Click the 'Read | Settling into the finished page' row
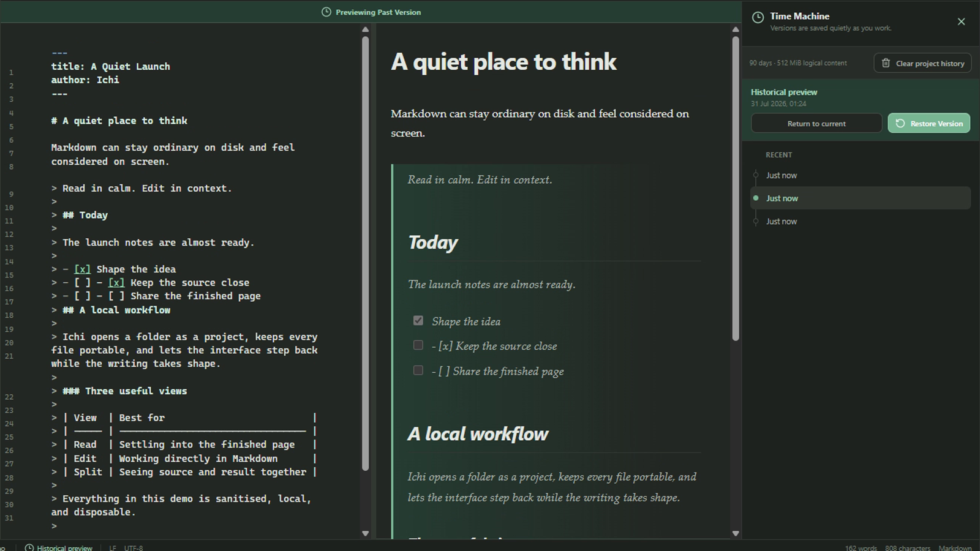Image resolution: width=980 pixels, height=551 pixels. (184, 444)
